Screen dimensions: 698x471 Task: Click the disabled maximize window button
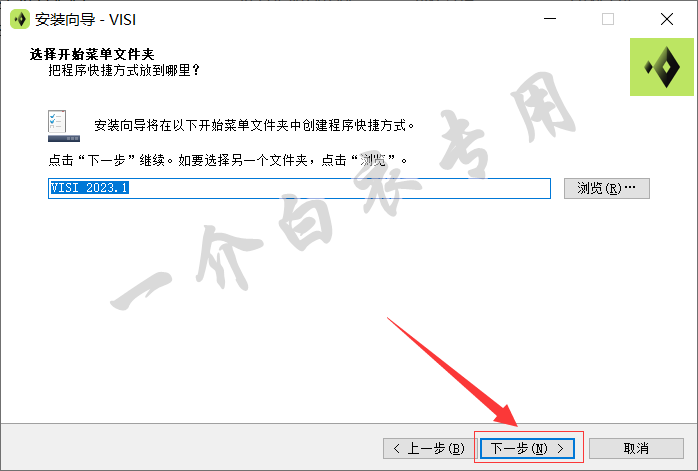coord(608,19)
